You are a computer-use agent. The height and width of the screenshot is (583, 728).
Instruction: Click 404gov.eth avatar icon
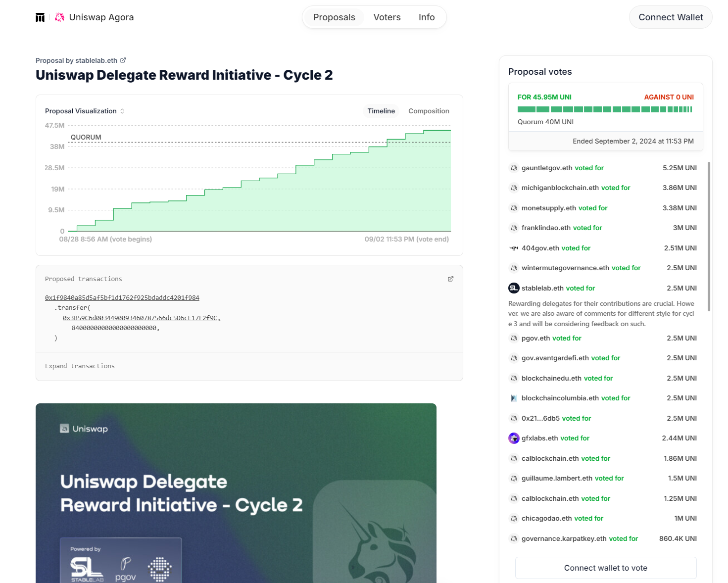click(514, 248)
